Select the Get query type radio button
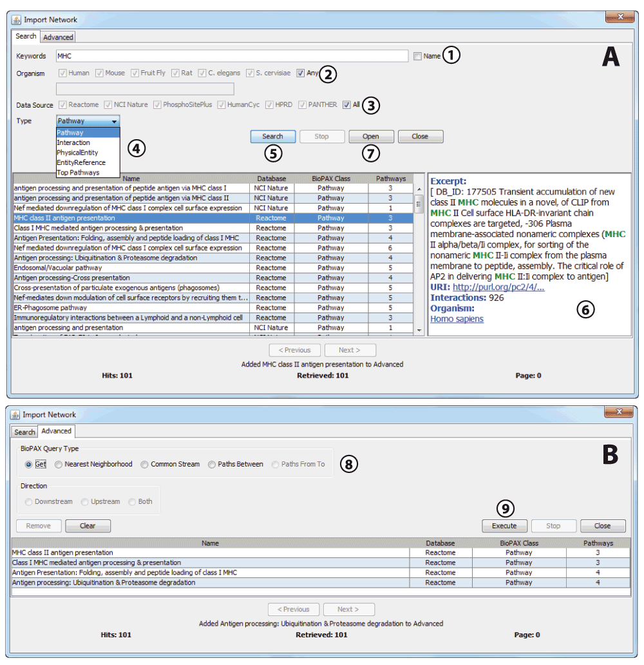 pyautogui.click(x=28, y=465)
